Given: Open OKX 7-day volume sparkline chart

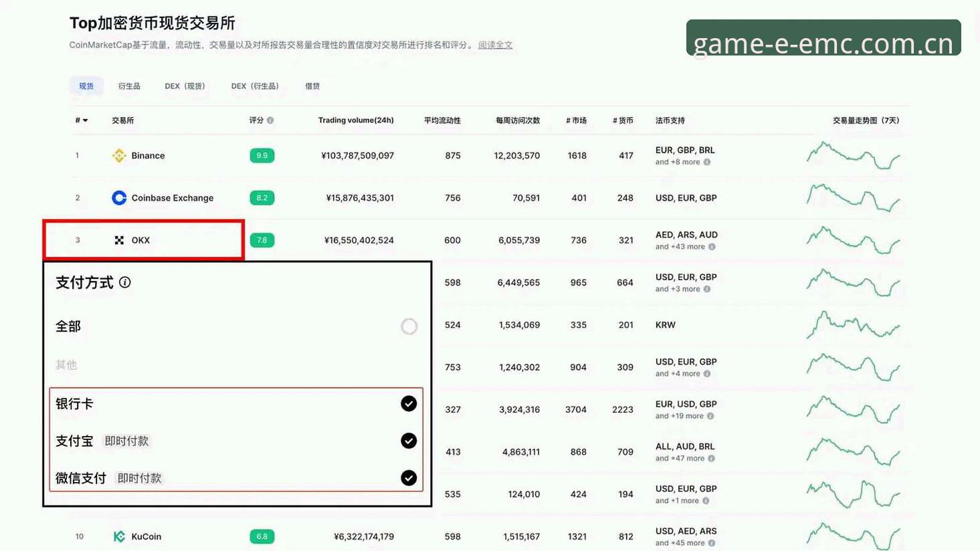Looking at the screenshot, I should 853,239.
